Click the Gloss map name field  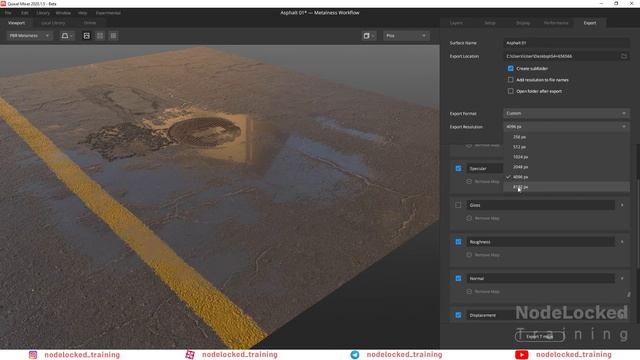pos(541,205)
